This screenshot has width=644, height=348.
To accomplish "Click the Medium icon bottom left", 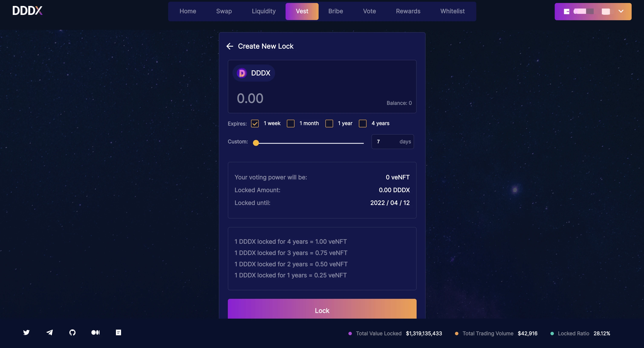I will pyautogui.click(x=95, y=332).
